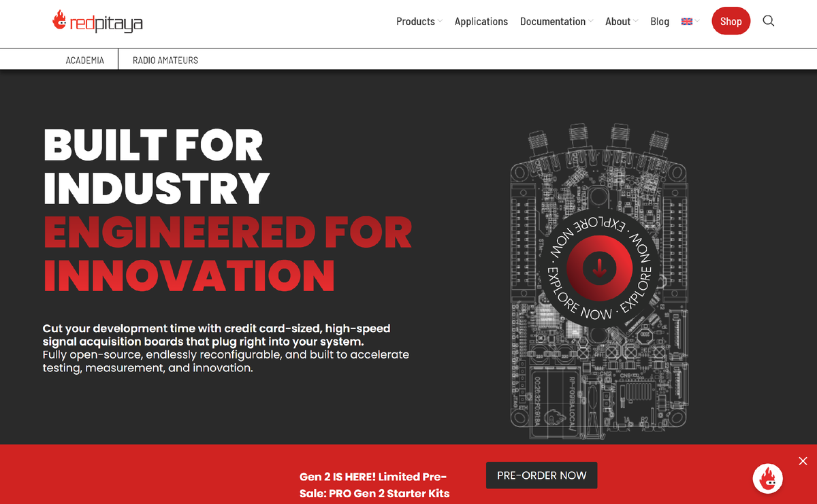Open the Red Pitaya logo home link
Screen dimensions: 817x504
pos(97,22)
